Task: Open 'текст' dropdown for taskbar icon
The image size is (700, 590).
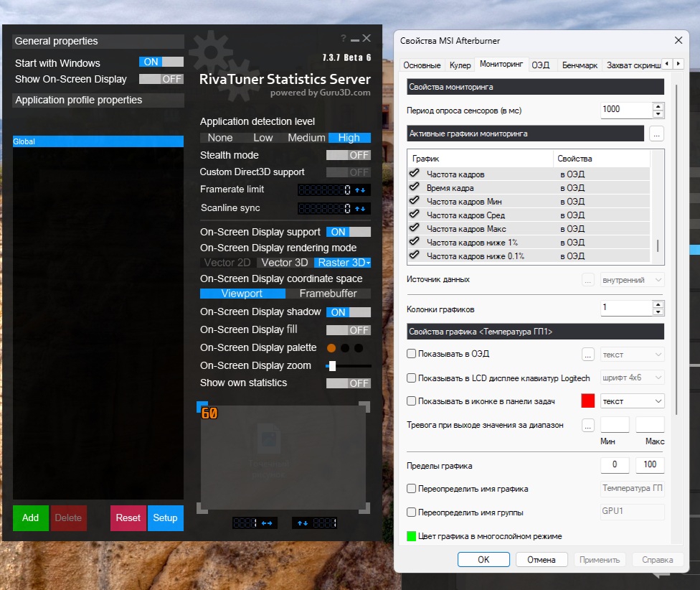Action: coord(632,401)
